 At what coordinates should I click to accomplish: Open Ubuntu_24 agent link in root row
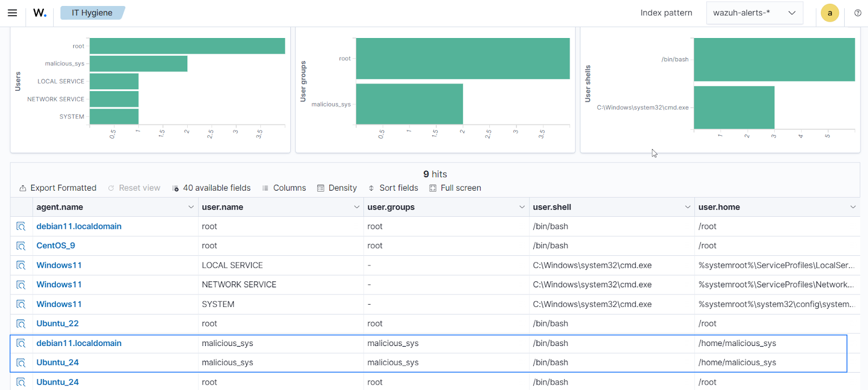[x=58, y=382]
